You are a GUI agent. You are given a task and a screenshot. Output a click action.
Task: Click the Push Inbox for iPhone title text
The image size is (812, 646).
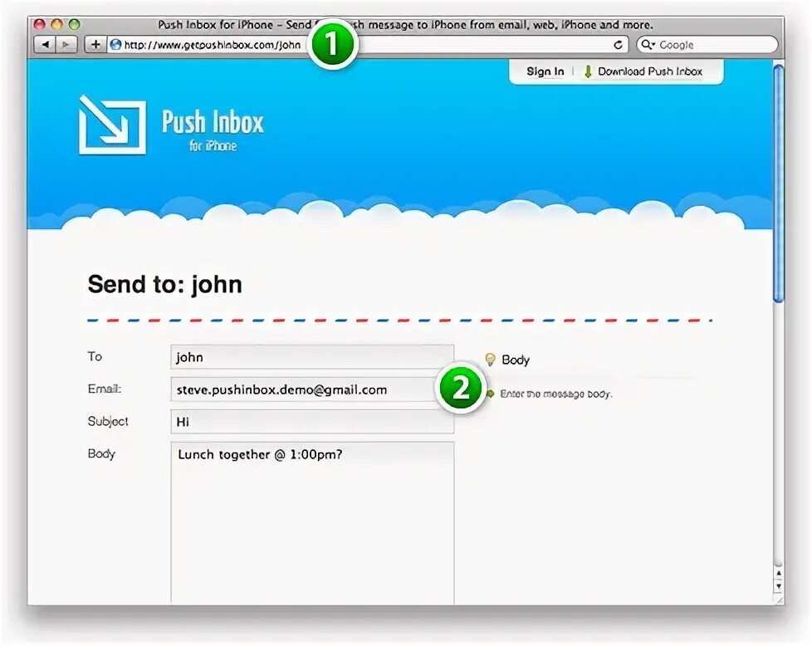213,129
